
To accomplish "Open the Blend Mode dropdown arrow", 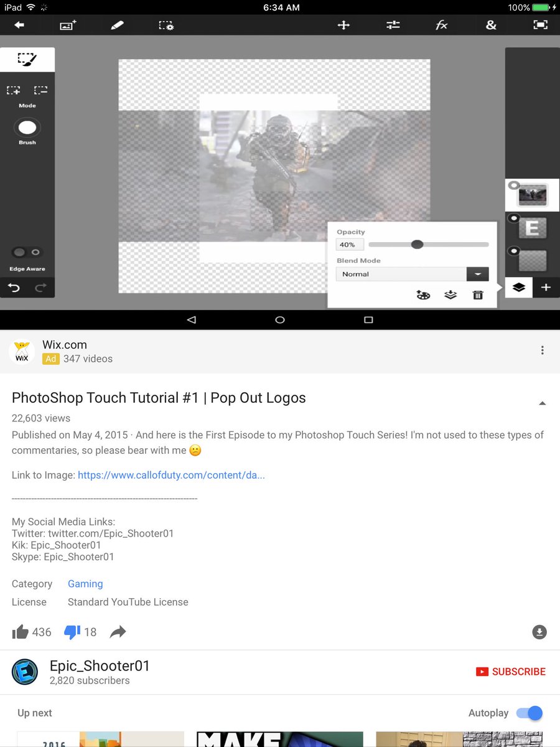I will coord(478,274).
